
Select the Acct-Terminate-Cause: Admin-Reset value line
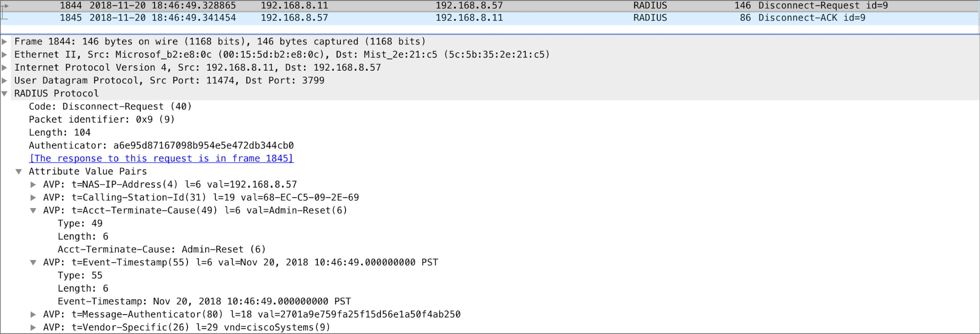(x=162, y=249)
